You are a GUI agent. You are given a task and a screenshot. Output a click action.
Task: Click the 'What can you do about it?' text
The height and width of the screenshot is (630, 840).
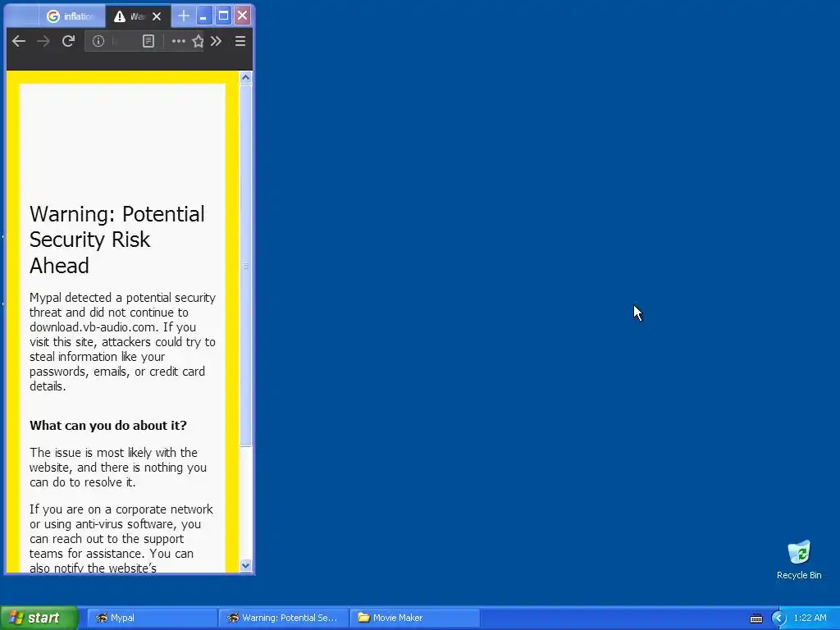108,426
